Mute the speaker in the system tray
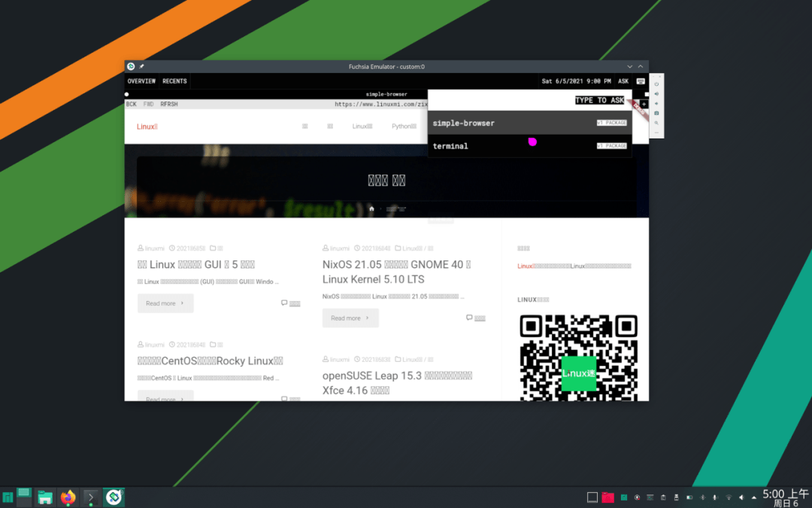The width and height of the screenshot is (812, 508). point(741,497)
